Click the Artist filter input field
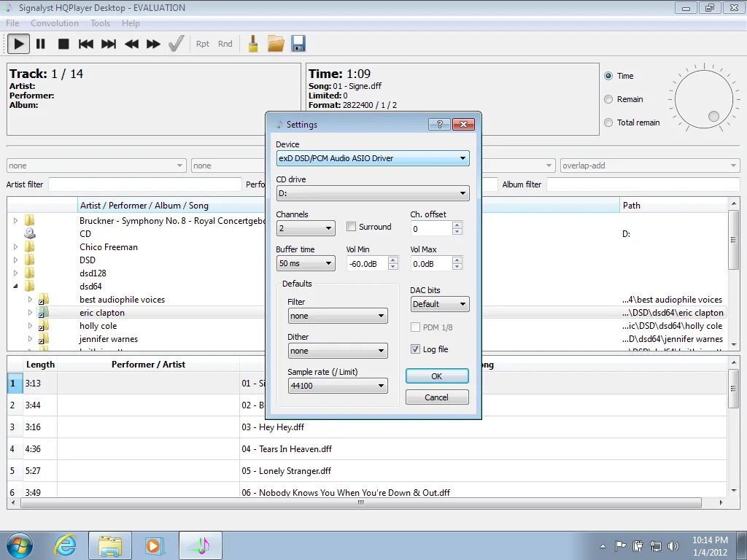The width and height of the screenshot is (747, 560). (145, 184)
